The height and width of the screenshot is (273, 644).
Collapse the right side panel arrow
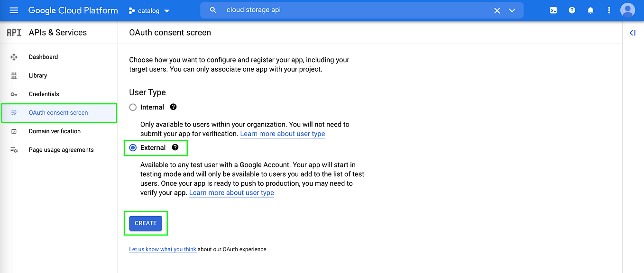tap(632, 33)
